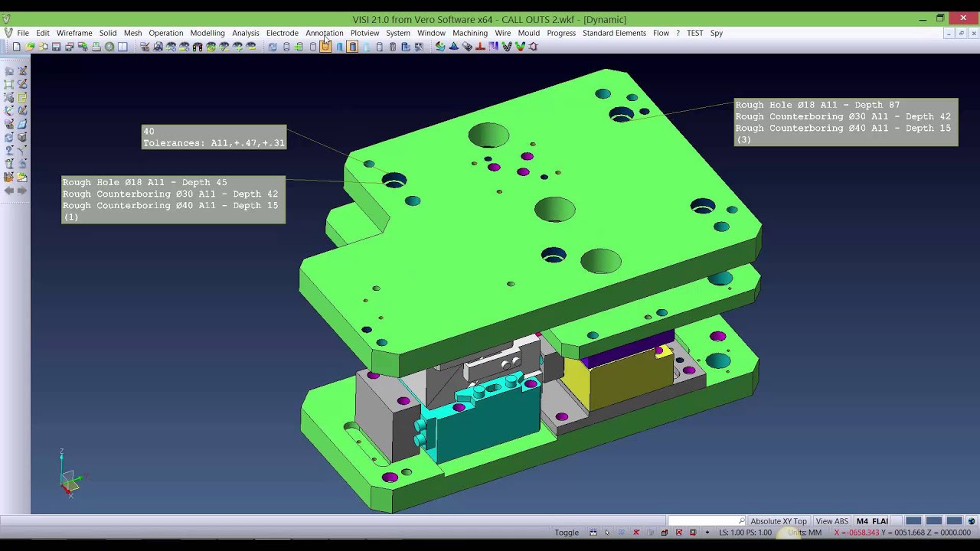This screenshot has height=551, width=980.
Task: Click the recycle bin sidebar icon
Action: [8, 164]
